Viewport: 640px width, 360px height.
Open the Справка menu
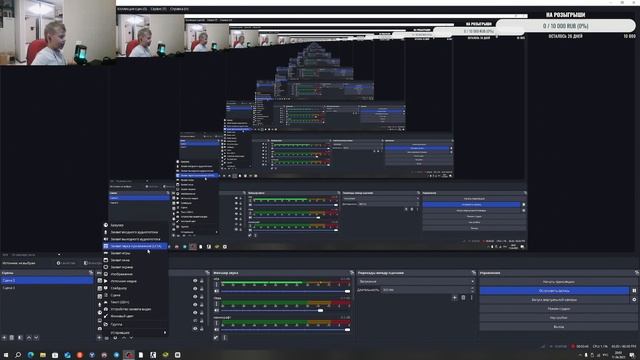(179, 9)
